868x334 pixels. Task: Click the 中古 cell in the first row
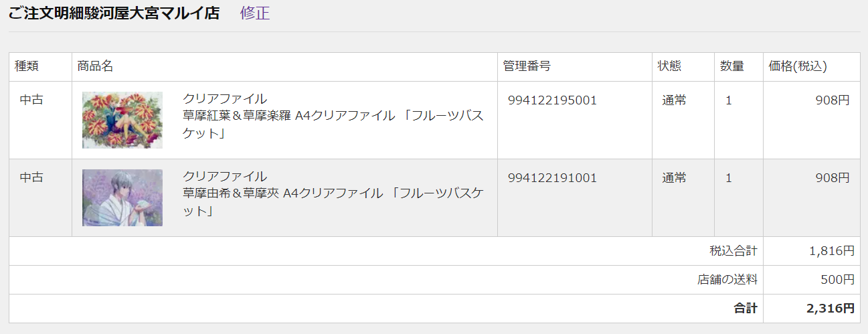pos(31,100)
